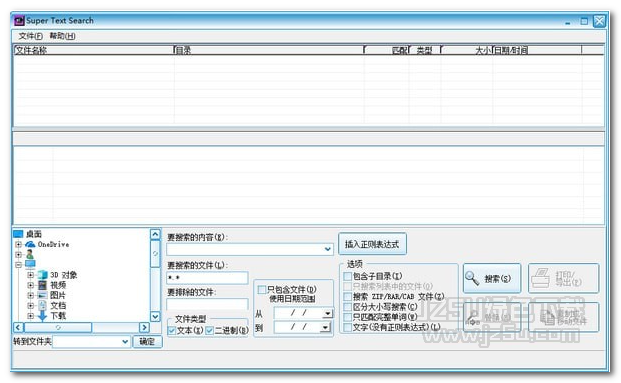
Task: Select the OneDrive cloud icon in tree
Action: pos(30,244)
